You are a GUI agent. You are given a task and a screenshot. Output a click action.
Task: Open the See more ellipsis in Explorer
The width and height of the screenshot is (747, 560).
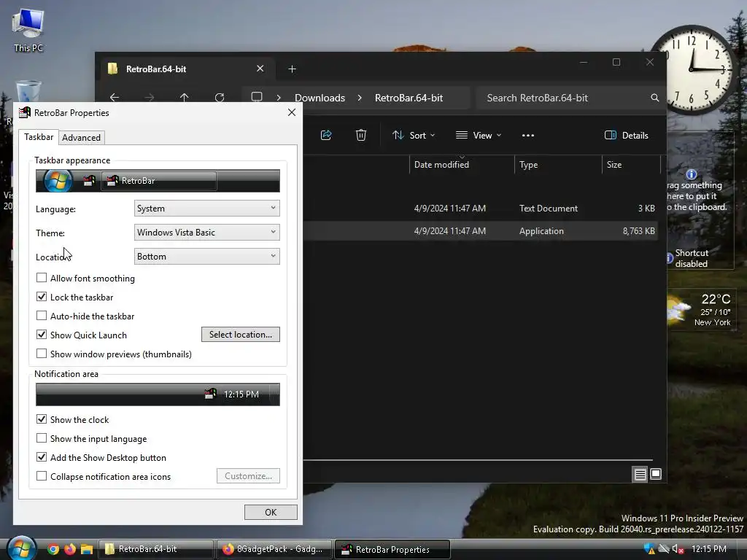pyautogui.click(x=528, y=135)
